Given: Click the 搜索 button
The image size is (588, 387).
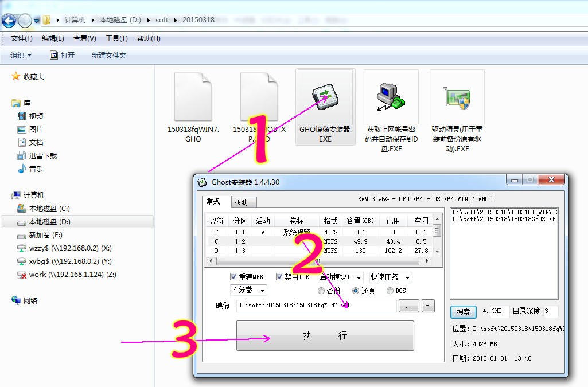Looking at the screenshot, I should [x=463, y=312].
